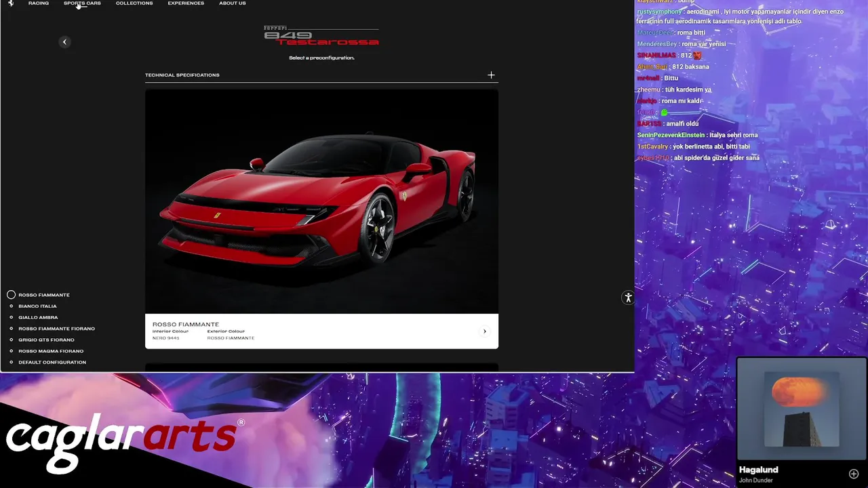Open the Experiences menu
The width and height of the screenshot is (868, 488).
pyautogui.click(x=186, y=3)
